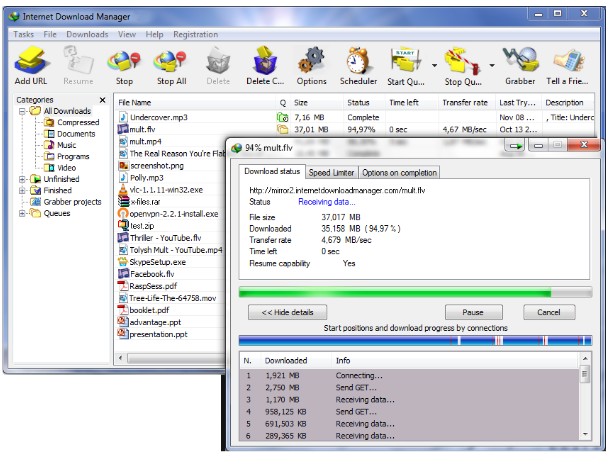Click file list horizontal scroll left arrow

(x=121, y=358)
